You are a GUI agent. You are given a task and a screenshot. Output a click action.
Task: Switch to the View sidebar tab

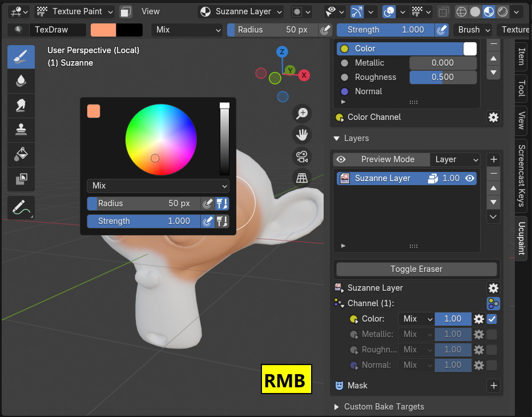pos(522,121)
